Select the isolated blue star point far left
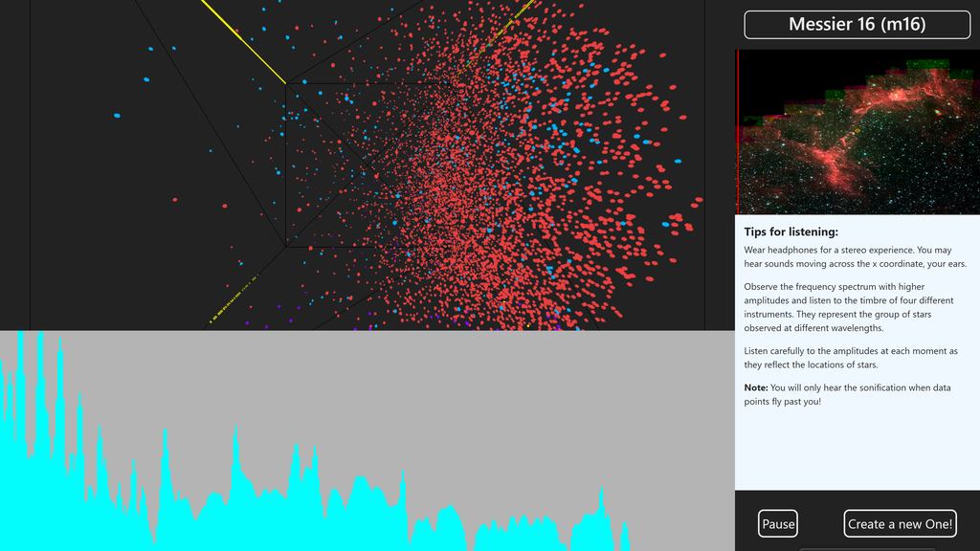 pos(117,116)
